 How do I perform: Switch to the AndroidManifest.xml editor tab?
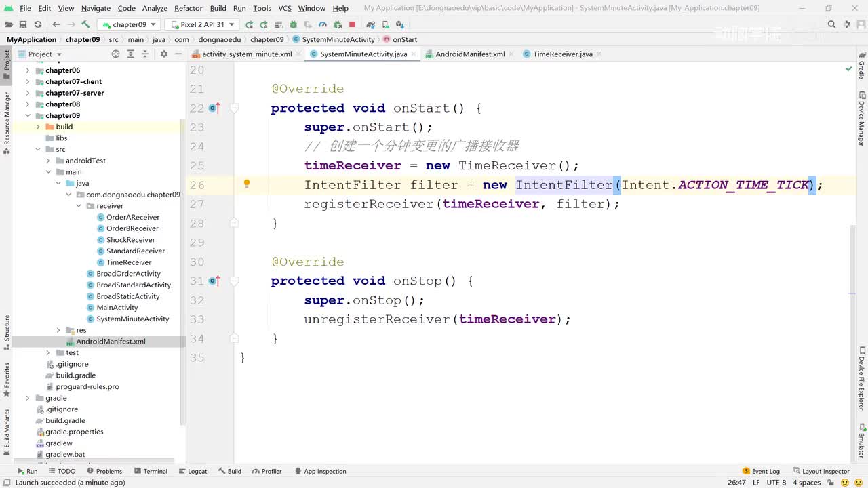(470, 54)
